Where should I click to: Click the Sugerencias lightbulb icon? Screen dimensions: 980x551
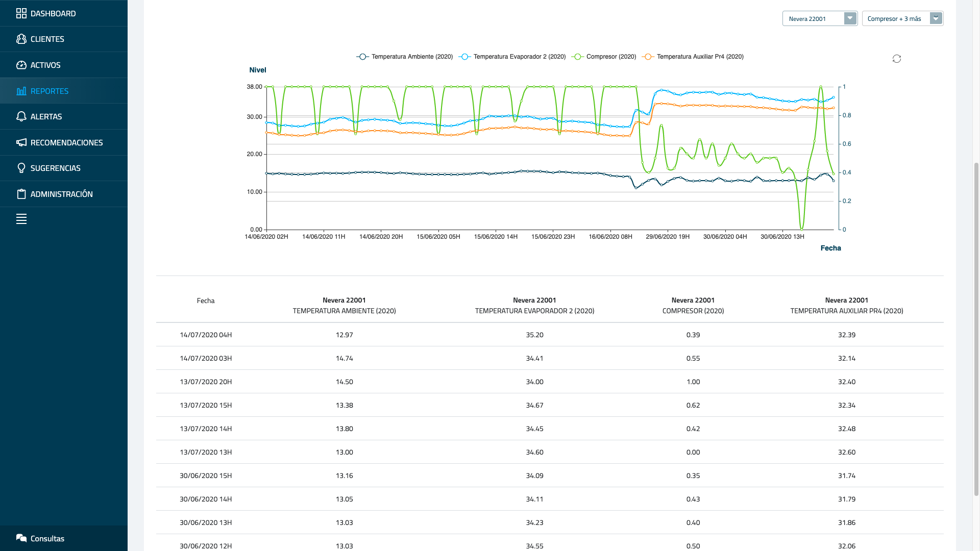pos(21,168)
